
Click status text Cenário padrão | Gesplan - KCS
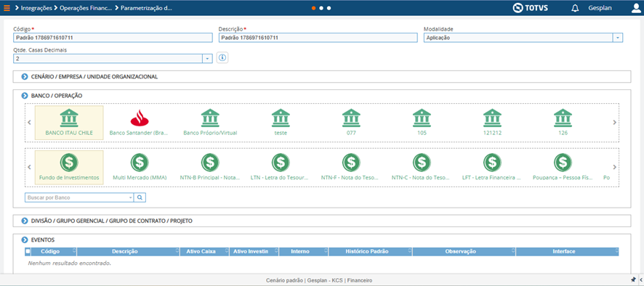(x=319, y=280)
